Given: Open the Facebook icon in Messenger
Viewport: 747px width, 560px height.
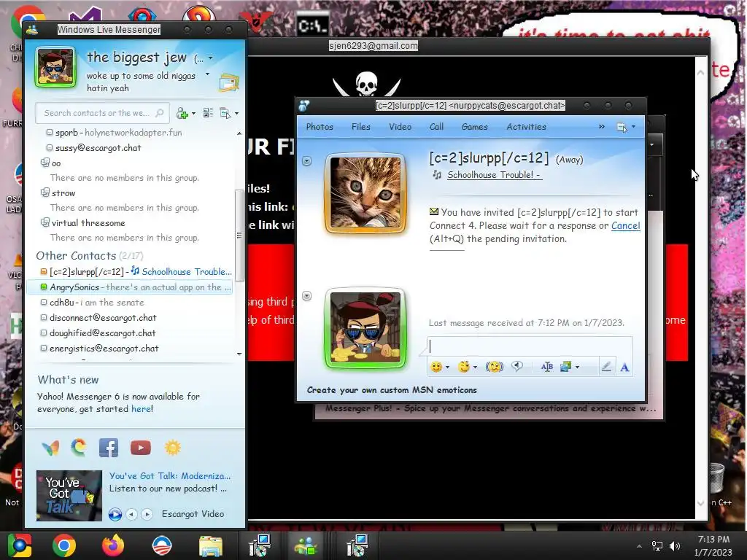Looking at the screenshot, I should 109,448.
